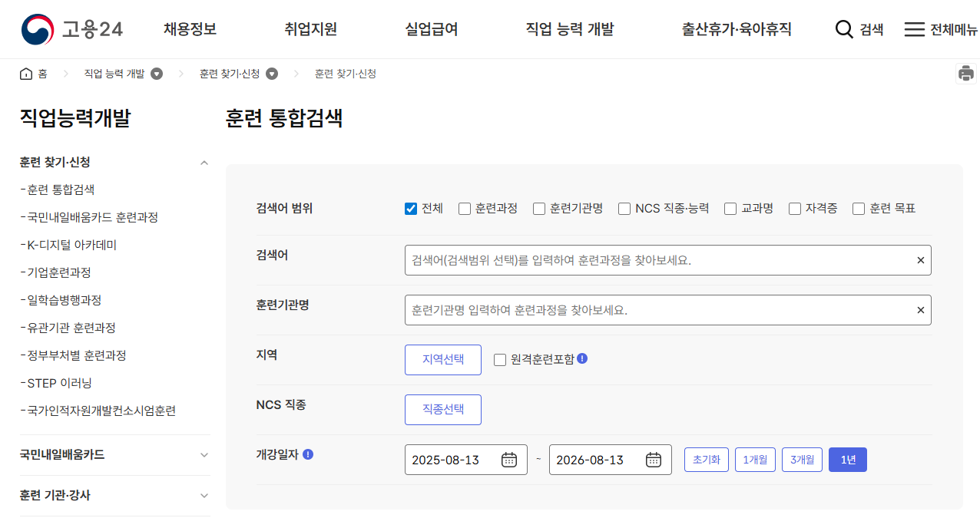The width and height of the screenshot is (980, 518).
Task: Clear the 검색어 field with the X icon
Action: click(920, 259)
